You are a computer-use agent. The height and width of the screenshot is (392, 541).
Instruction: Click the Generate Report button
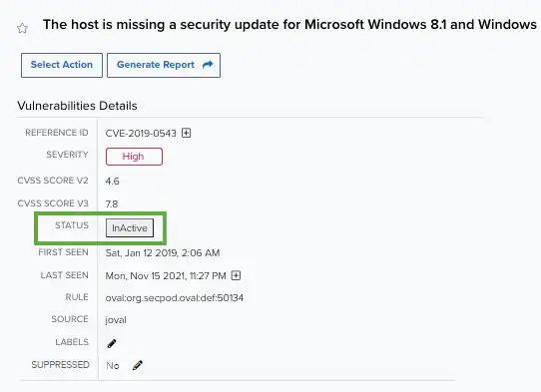164,65
